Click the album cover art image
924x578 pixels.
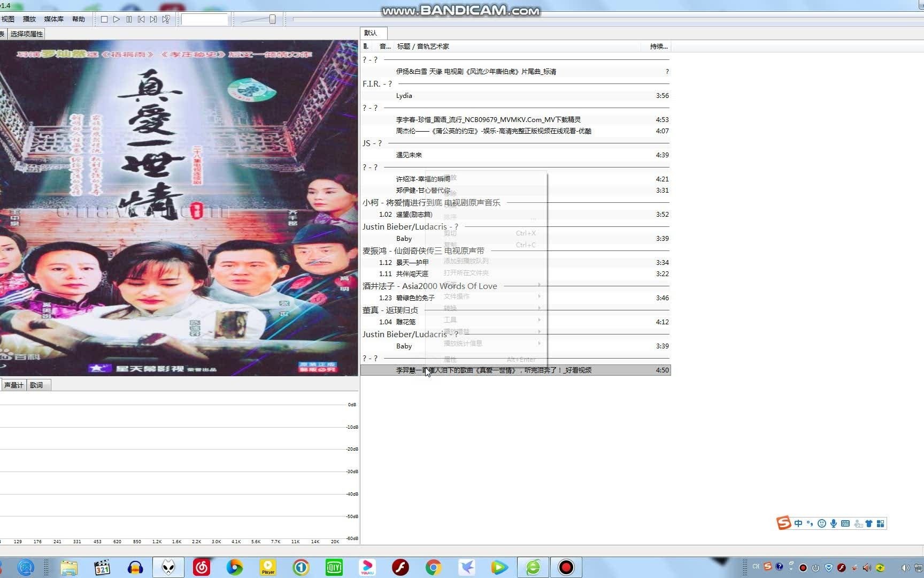point(179,208)
